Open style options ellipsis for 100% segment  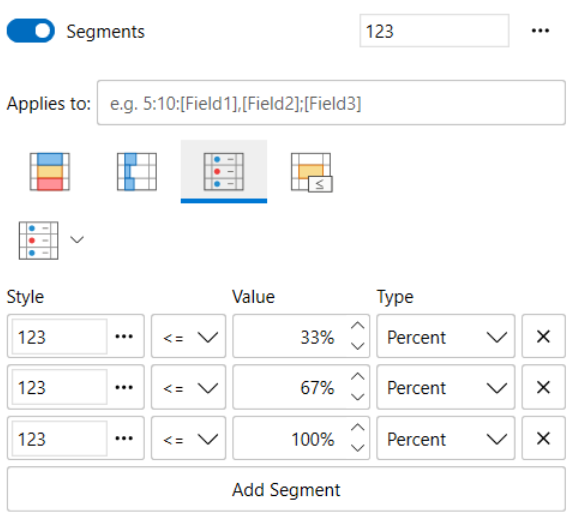coord(124,438)
